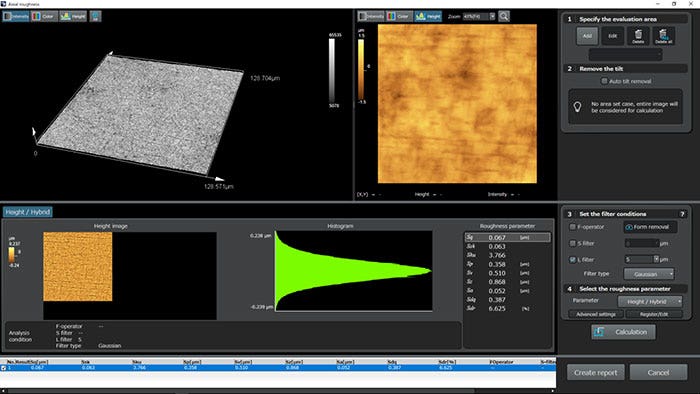Click the grayscale intensity scale bar

pyautogui.click(x=332, y=71)
